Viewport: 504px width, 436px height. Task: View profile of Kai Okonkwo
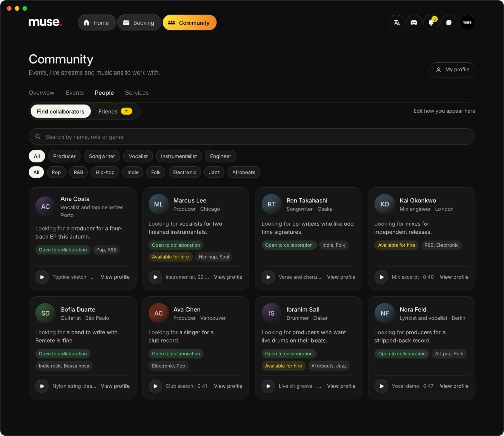[x=454, y=277]
